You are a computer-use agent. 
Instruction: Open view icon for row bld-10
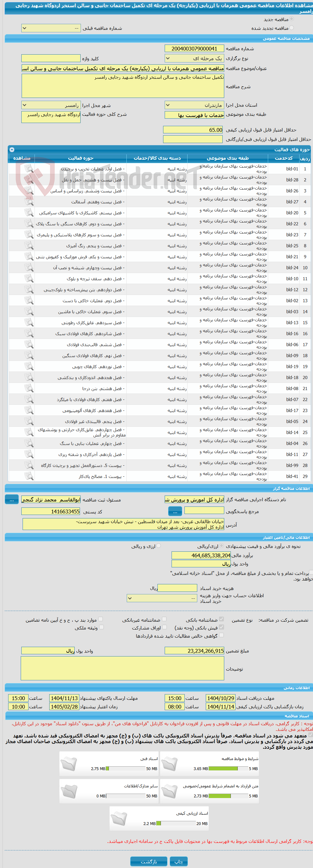(x=29, y=279)
